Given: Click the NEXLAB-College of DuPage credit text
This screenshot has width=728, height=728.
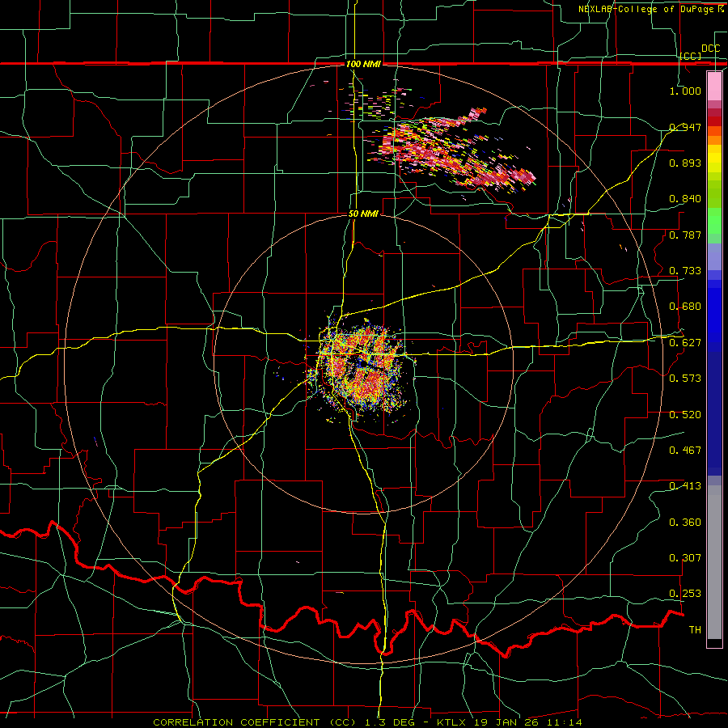Looking at the screenshot, I should pos(650,9).
